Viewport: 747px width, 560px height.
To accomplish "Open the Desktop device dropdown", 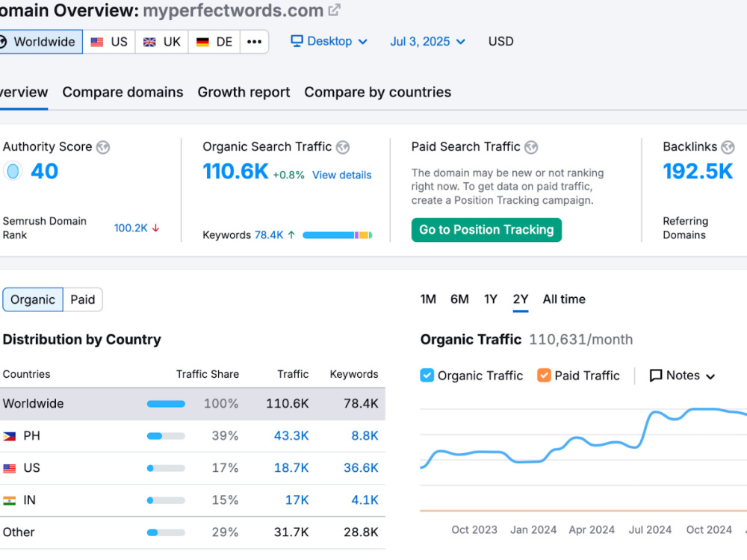I will pyautogui.click(x=329, y=41).
